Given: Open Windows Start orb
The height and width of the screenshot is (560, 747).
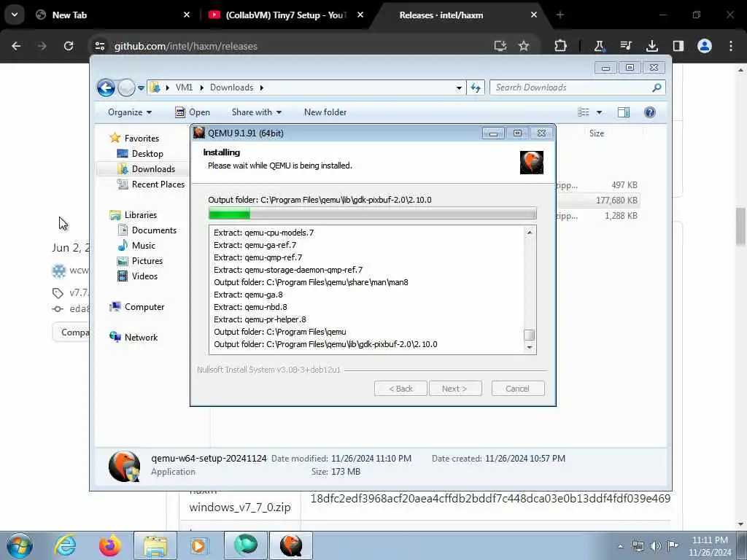Looking at the screenshot, I should 20,545.
